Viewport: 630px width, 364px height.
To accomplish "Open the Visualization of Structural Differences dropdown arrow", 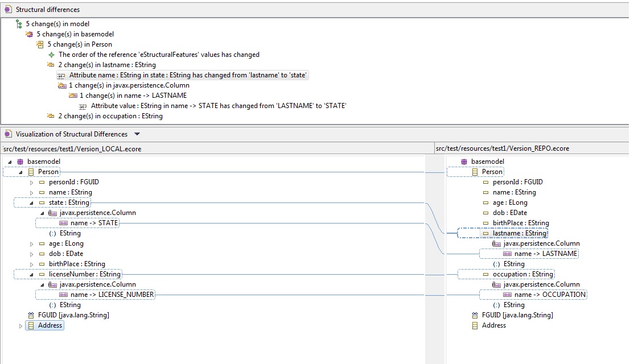I will 137,134.
